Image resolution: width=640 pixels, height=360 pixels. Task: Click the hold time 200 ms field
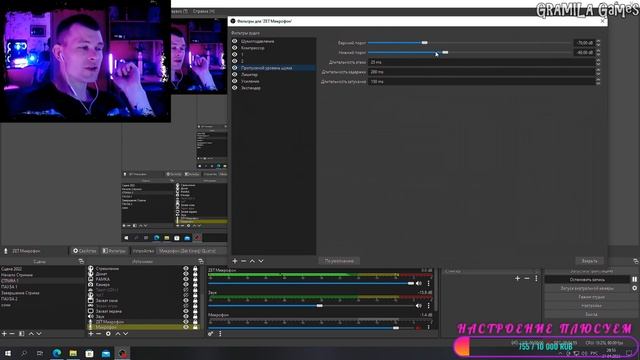(x=482, y=72)
